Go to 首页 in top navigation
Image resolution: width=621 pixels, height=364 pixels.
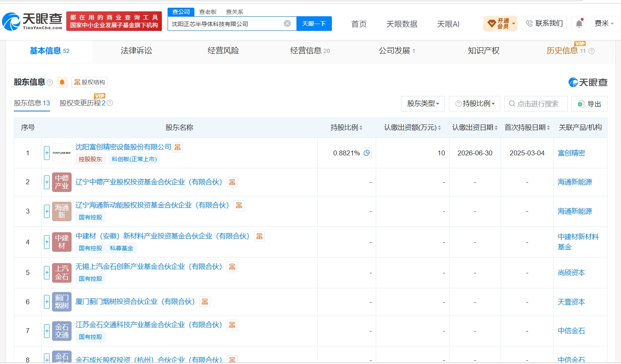coord(359,24)
